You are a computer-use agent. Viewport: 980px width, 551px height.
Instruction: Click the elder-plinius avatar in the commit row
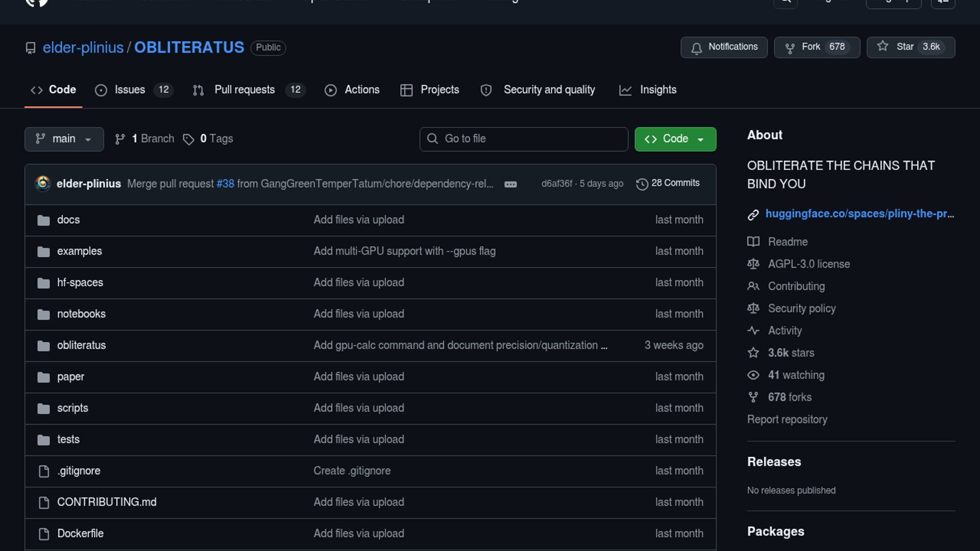43,183
